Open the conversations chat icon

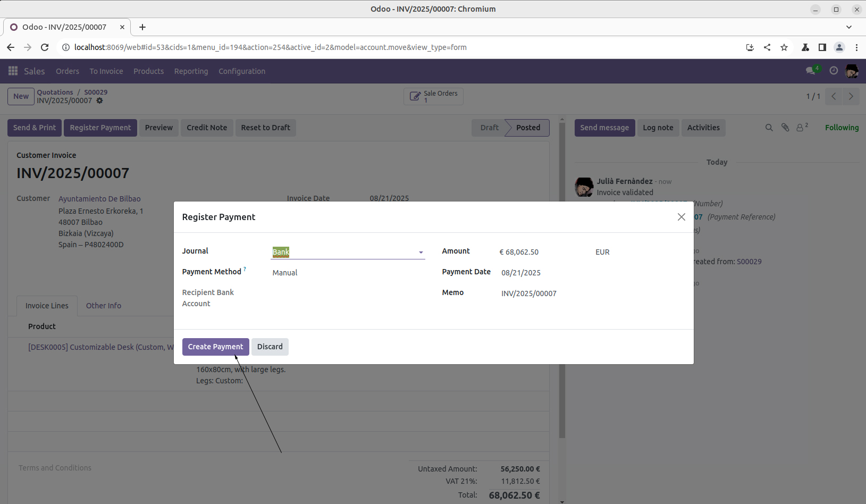(x=811, y=71)
